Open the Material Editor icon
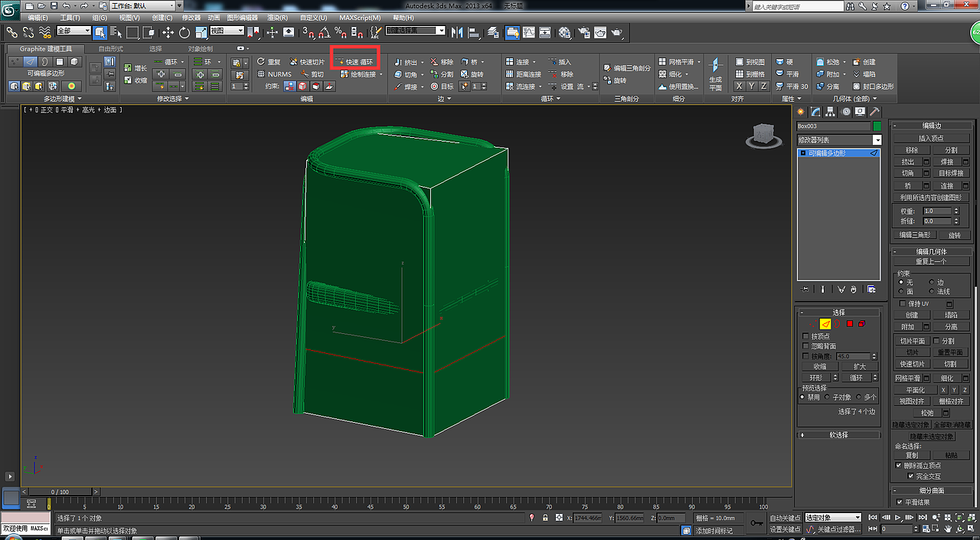This screenshot has width=980, height=540. point(564,32)
